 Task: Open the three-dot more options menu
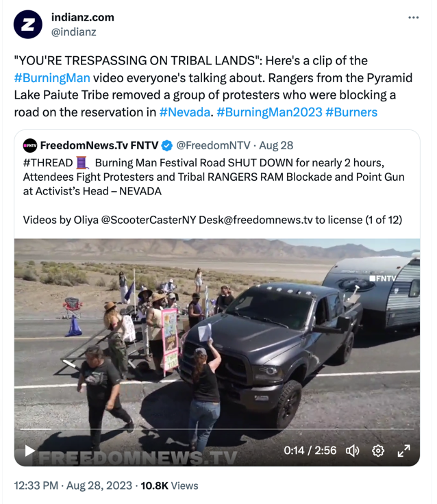[x=413, y=17]
